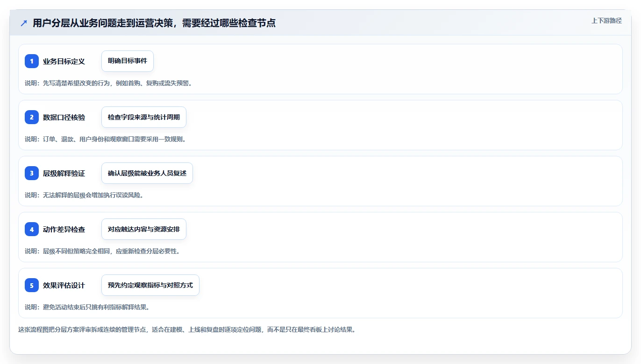Screen dimensions: 641x364
Task: Click the step 5 number badge
Action: tap(32, 285)
